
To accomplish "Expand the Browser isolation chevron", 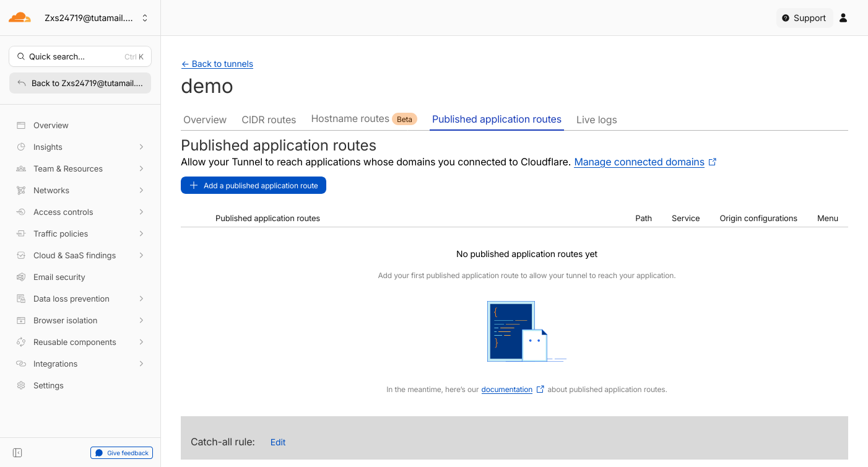I will 141,320.
